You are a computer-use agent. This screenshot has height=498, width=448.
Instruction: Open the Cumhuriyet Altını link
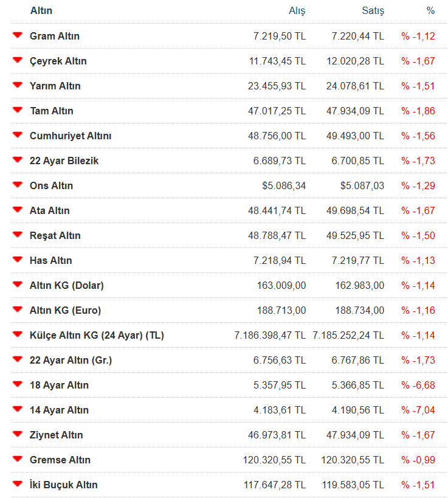(71, 136)
